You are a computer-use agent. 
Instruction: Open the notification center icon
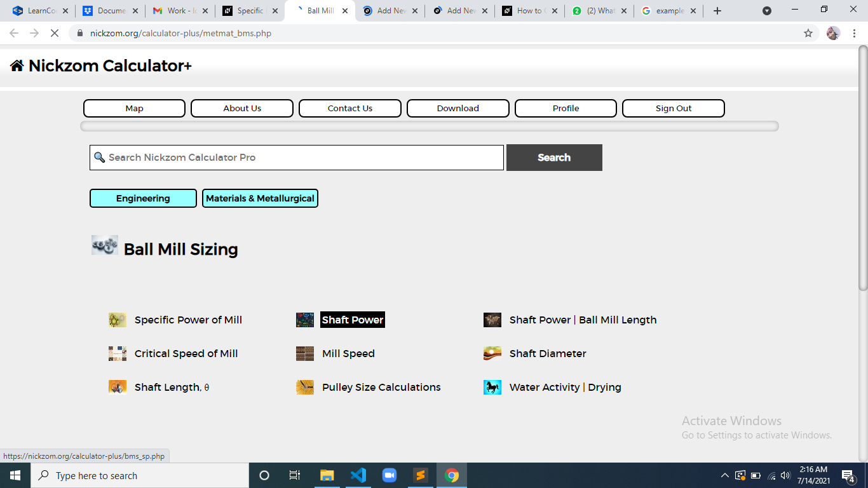click(848, 475)
